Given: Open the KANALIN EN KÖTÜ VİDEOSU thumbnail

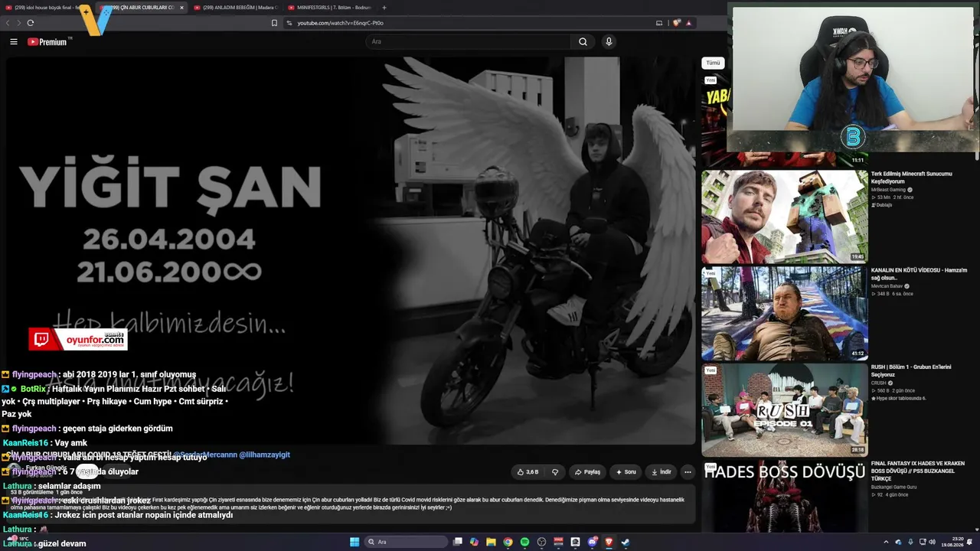Looking at the screenshot, I should click(785, 313).
